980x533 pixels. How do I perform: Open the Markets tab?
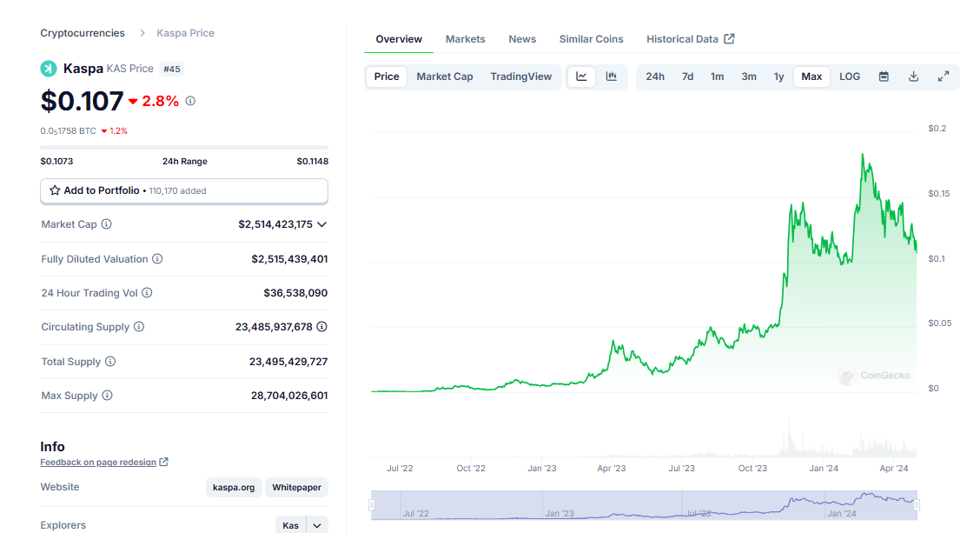point(466,39)
